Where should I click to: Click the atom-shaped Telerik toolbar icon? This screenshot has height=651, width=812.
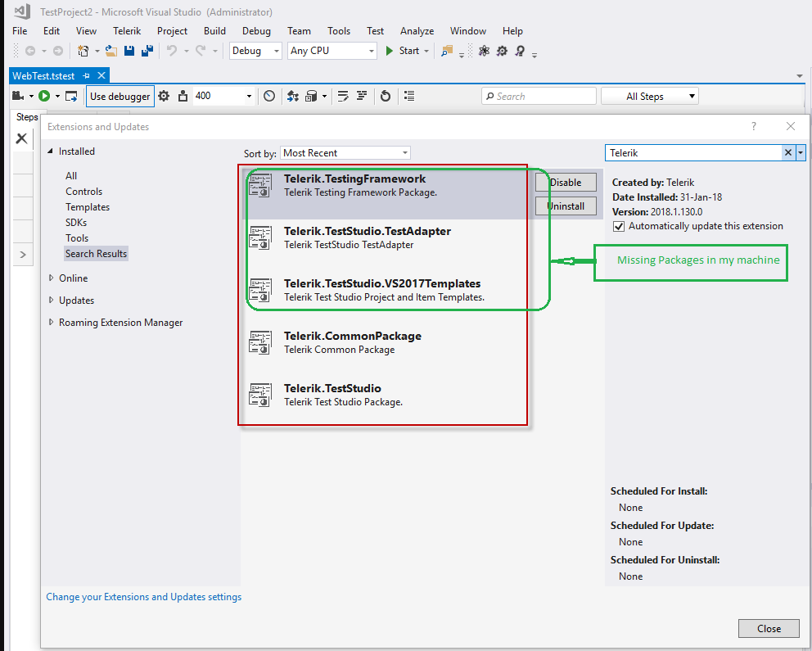pyautogui.click(x=484, y=51)
